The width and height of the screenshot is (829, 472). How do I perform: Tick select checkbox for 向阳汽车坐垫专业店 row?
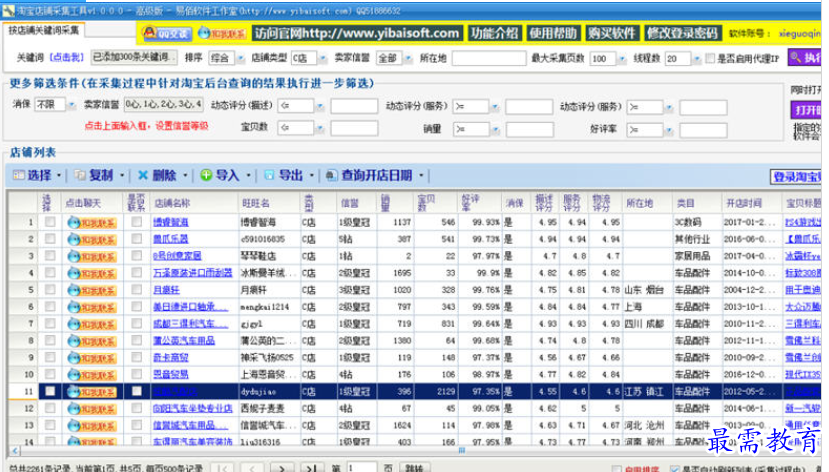pyautogui.click(x=50, y=408)
